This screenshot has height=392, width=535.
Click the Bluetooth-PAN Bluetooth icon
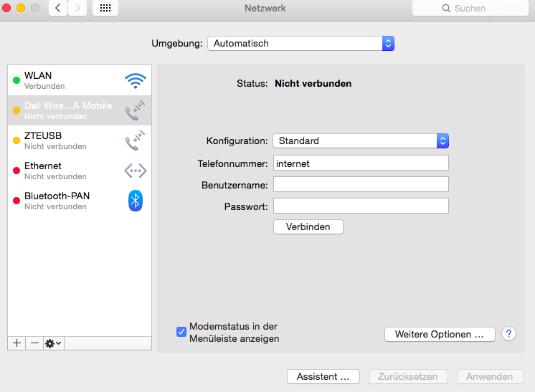point(135,201)
